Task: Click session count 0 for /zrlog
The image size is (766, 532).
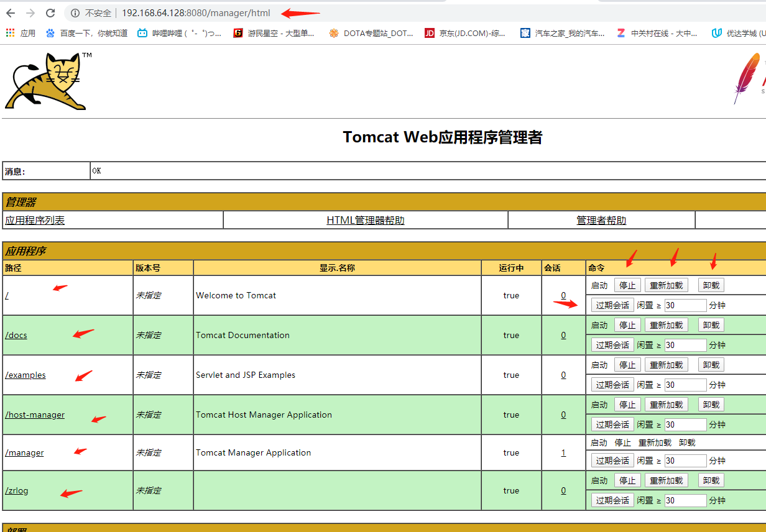Action: 563,490
